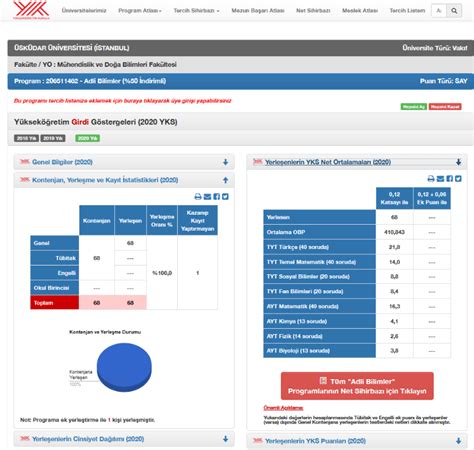Print the YKS Net Ortalamaları panel

point(431,179)
